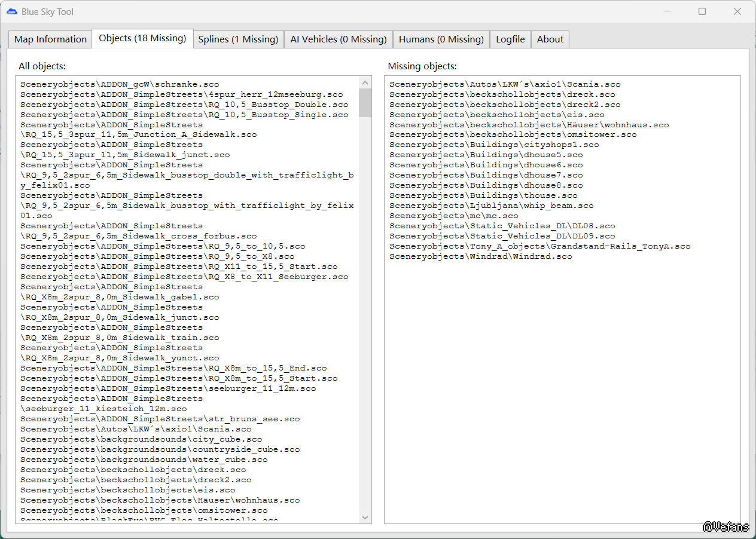Select the Objects (18 Missing) tab
Image resolution: width=756 pixels, height=539 pixels.
142,38
